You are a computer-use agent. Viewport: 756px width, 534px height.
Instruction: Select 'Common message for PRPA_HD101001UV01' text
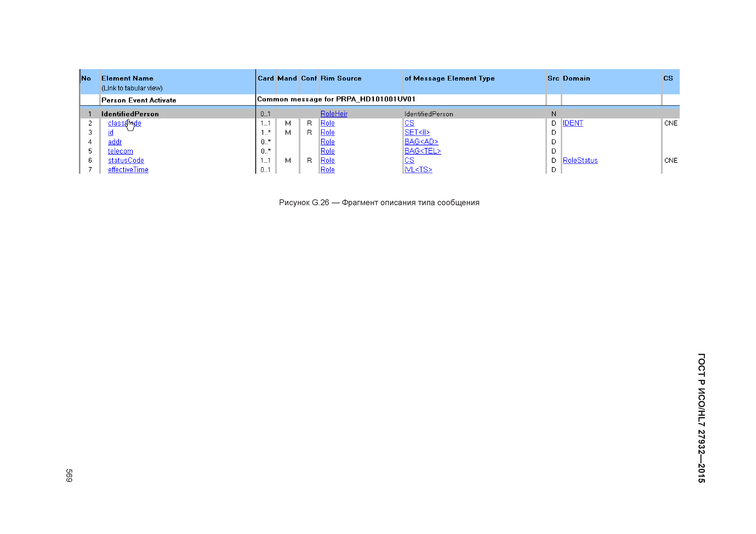(336, 99)
